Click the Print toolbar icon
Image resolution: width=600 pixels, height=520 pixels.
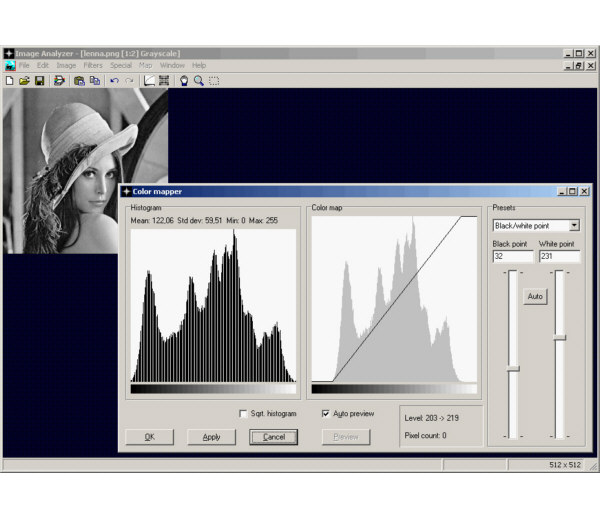pyautogui.click(x=59, y=80)
